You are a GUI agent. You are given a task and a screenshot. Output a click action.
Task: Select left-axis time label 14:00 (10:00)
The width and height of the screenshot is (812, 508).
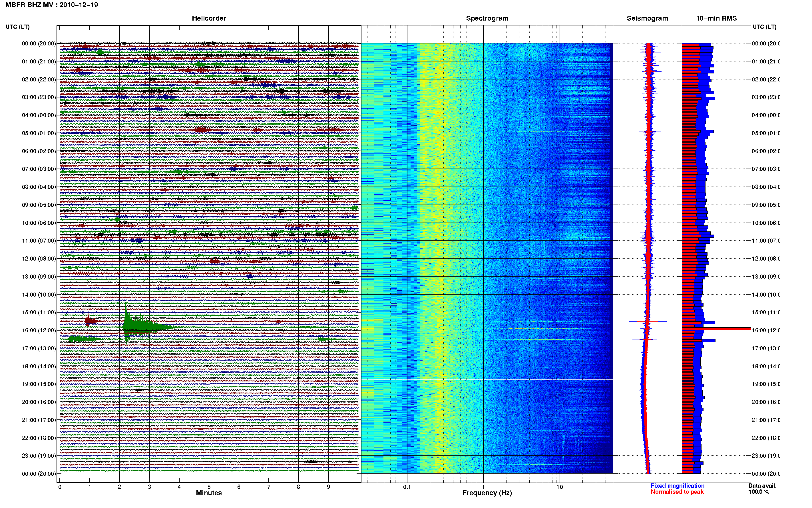coord(39,295)
